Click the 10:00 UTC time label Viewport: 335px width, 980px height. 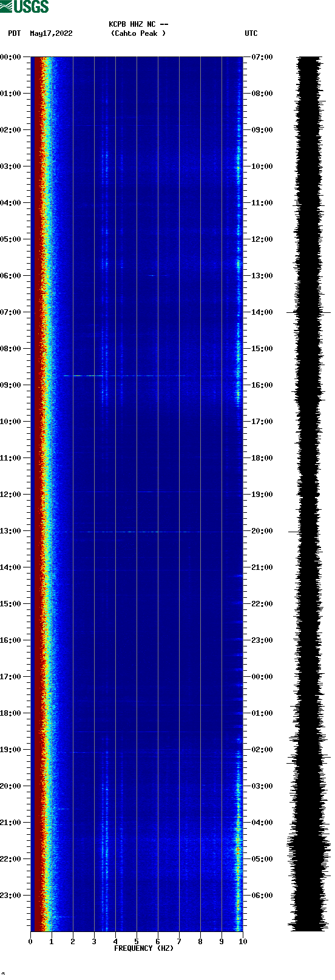tap(262, 166)
